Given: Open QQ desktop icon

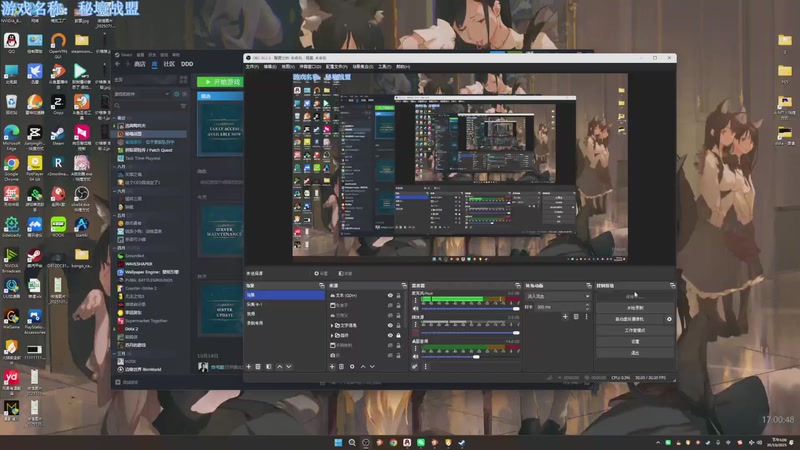Looking at the screenshot, I should (x=11, y=43).
